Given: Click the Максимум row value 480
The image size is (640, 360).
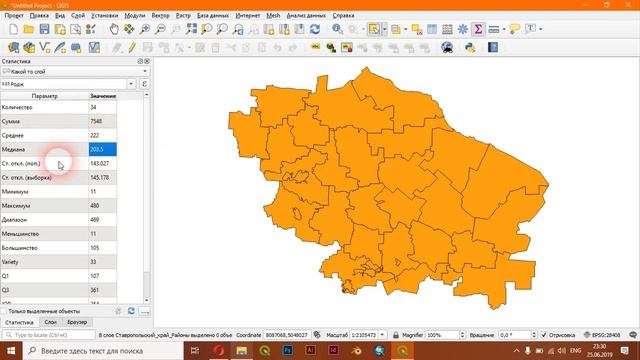Looking at the screenshot, I should point(102,206).
